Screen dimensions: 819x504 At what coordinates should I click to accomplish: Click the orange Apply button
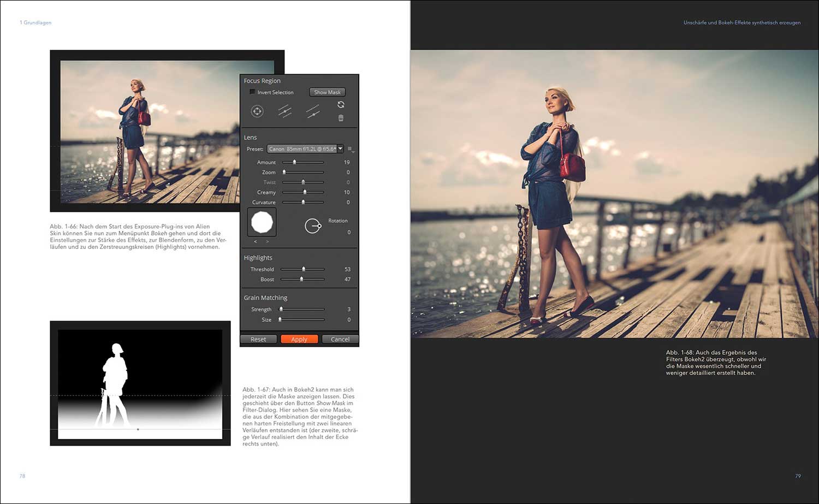pyautogui.click(x=299, y=339)
